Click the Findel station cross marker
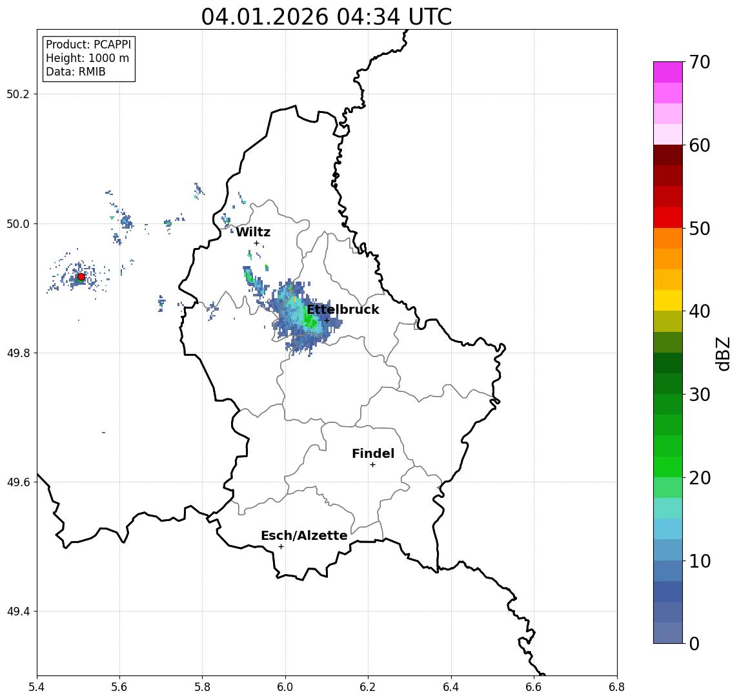Image resolution: width=739 pixels, height=700 pixels. click(x=372, y=465)
